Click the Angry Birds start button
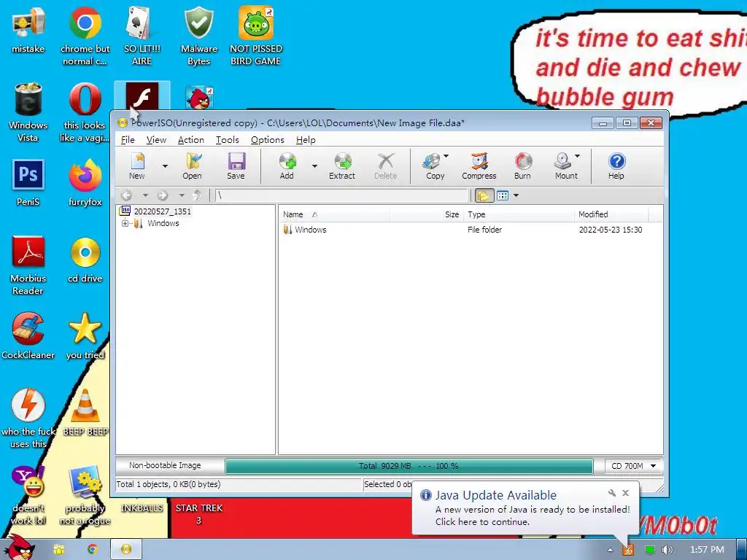 click(20, 548)
